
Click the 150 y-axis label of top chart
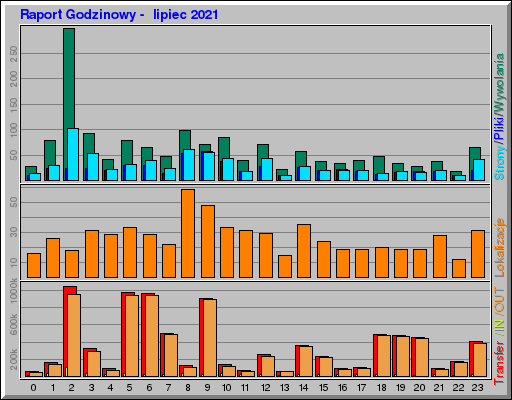coord(14,105)
